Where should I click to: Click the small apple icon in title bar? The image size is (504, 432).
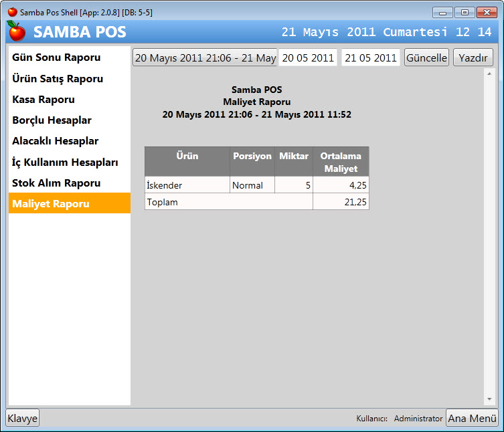pyautogui.click(x=12, y=12)
